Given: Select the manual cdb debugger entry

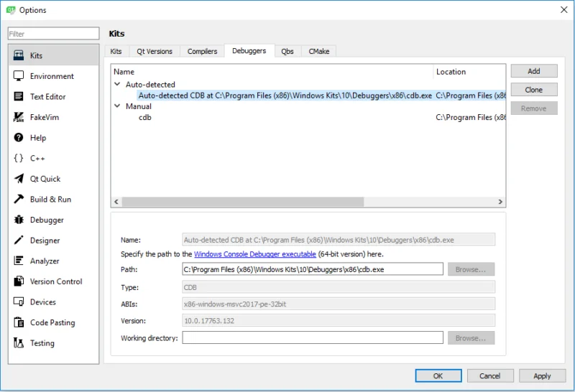Looking at the screenshot, I should [145, 117].
